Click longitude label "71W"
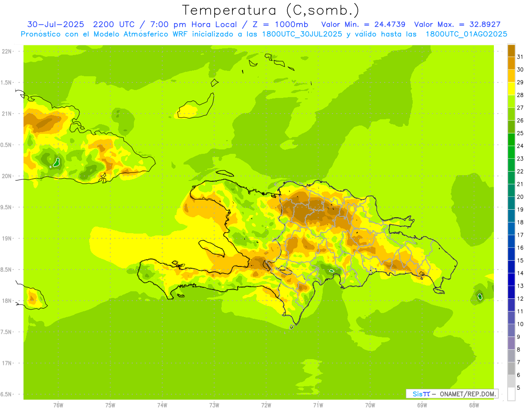 pos(318,405)
